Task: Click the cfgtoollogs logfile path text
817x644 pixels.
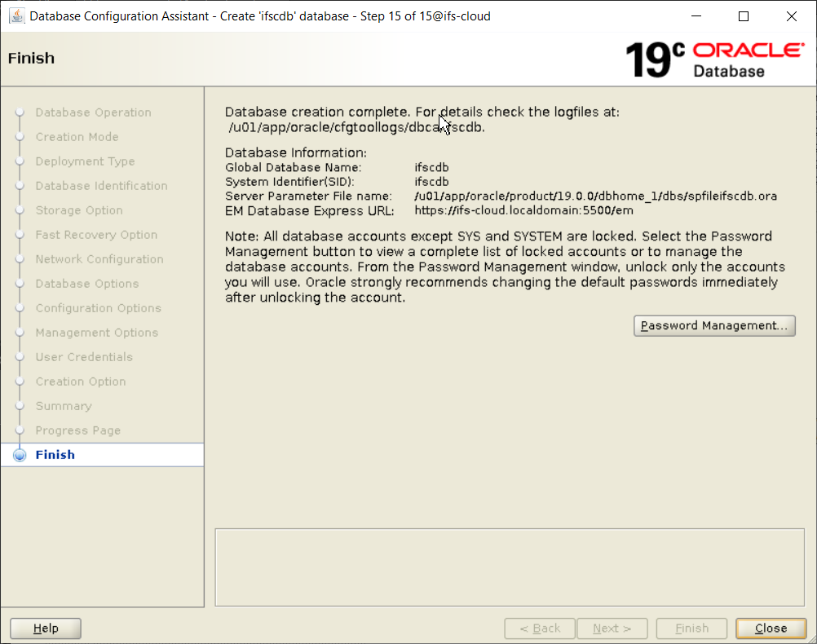Action: click(x=356, y=128)
